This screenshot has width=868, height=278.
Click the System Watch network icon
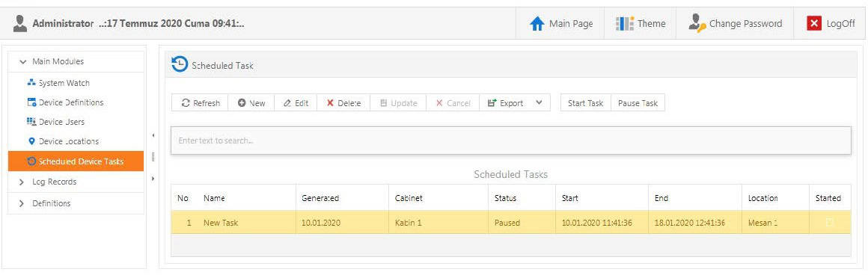(31, 83)
